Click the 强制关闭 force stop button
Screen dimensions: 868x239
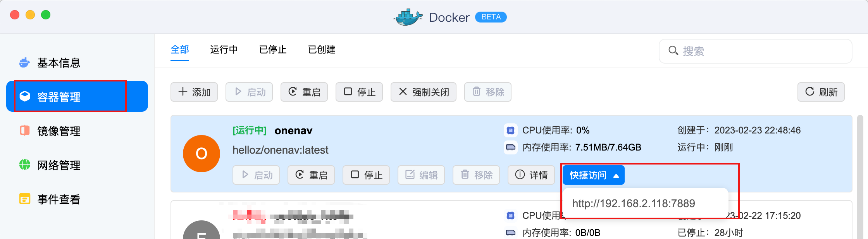pos(423,92)
